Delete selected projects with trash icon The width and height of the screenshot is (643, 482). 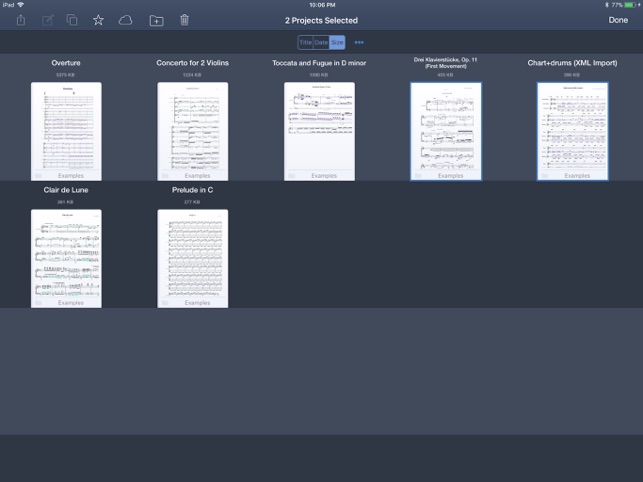pos(184,20)
